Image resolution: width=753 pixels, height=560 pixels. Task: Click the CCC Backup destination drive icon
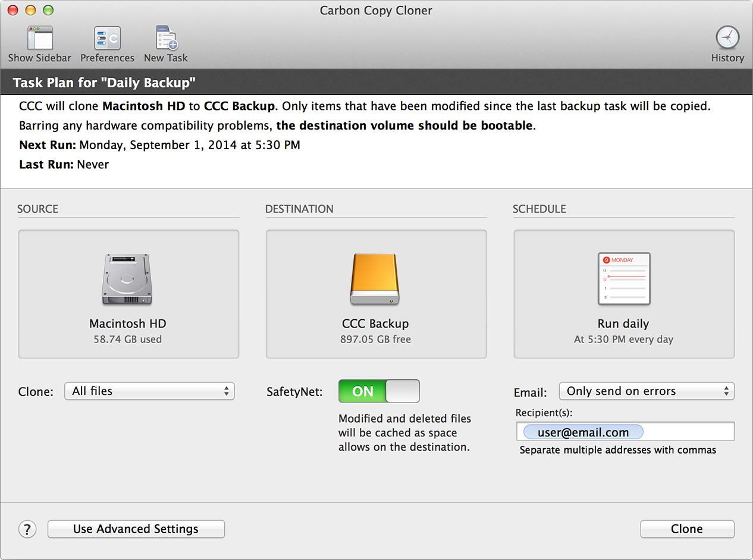pyautogui.click(x=375, y=279)
